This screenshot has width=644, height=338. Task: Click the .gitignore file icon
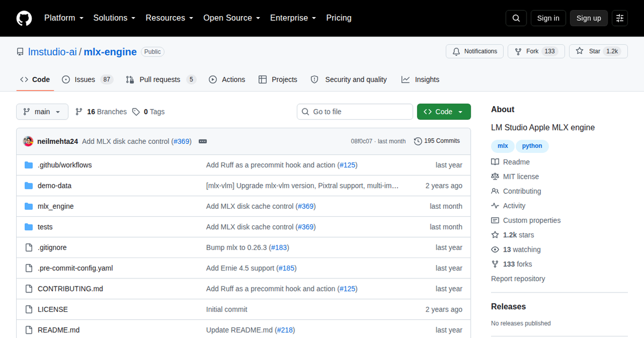(x=29, y=248)
